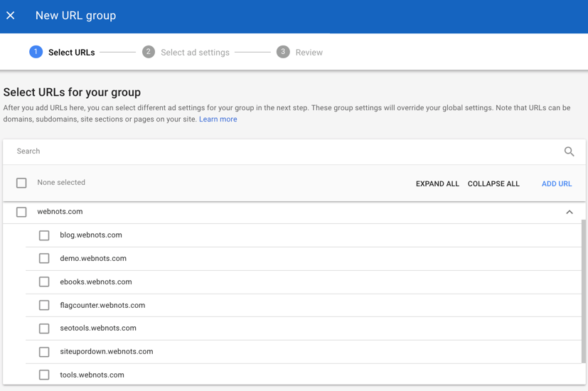Go to Select ad settings step
This screenshot has width=588, height=391.
tap(195, 53)
